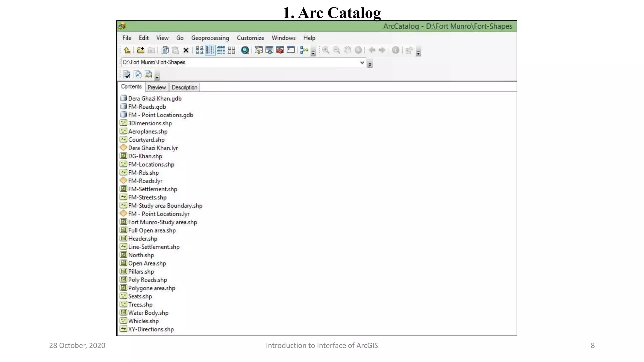Click the Delete X icon
This screenshot has height=362, width=644.
pos(186,50)
